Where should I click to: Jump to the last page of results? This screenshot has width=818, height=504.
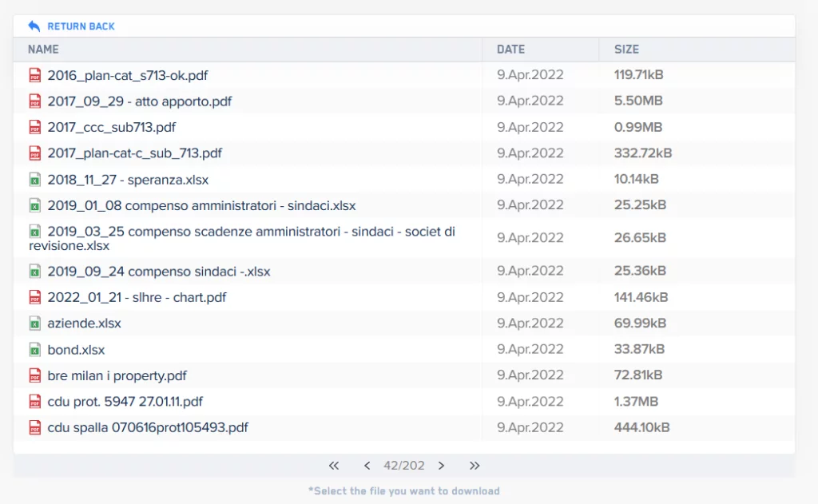click(x=475, y=466)
